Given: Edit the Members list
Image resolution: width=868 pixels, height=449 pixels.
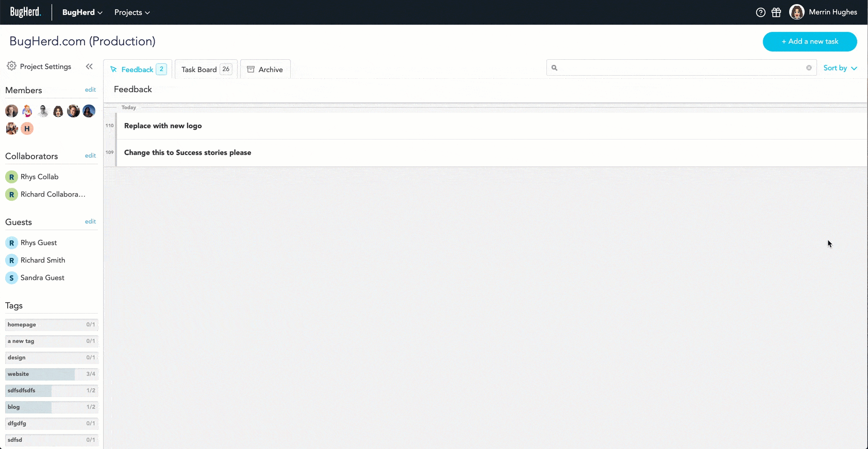Looking at the screenshot, I should coord(90,90).
